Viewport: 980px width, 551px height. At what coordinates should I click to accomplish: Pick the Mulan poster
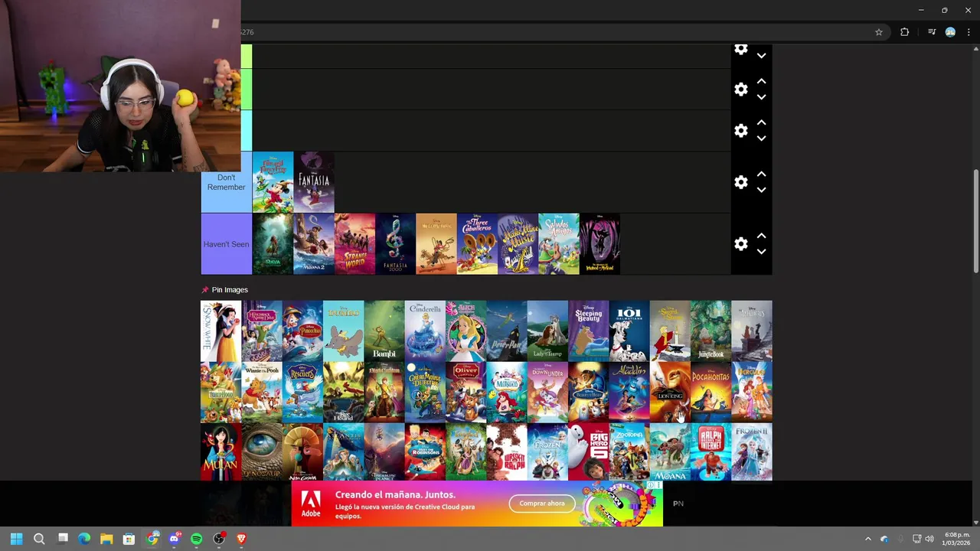[220, 452]
